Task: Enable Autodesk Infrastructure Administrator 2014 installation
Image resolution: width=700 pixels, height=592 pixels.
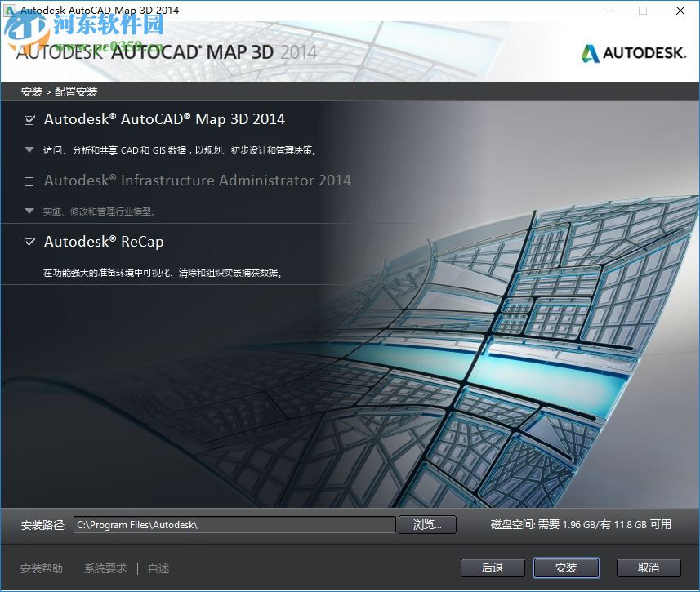Action: coord(29,181)
